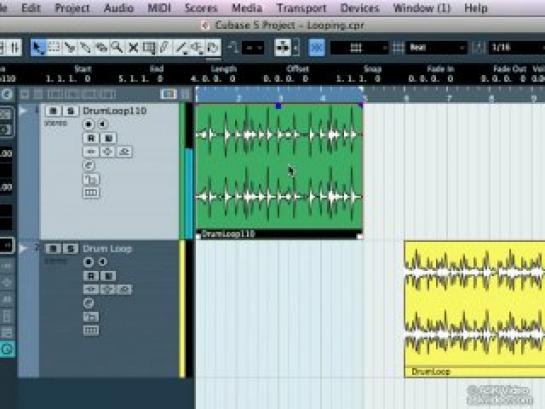545x409 pixels.
Task: Click the yellow Drum Loop track color strip
Action: [x=182, y=309]
